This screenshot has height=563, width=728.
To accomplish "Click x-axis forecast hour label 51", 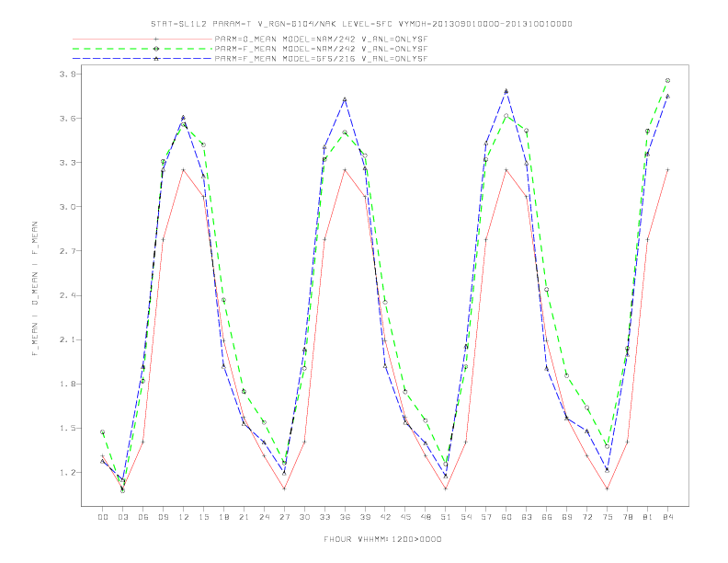I will point(446,517).
